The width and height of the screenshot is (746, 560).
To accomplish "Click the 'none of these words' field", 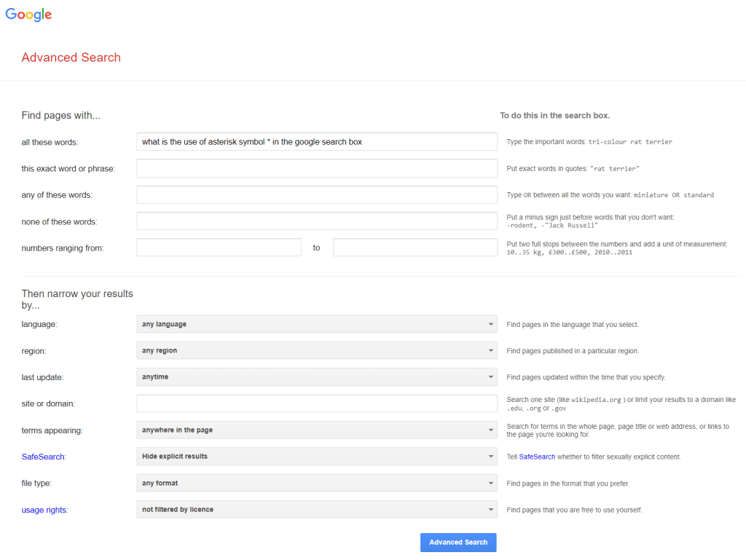I will pyautogui.click(x=317, y=221).
